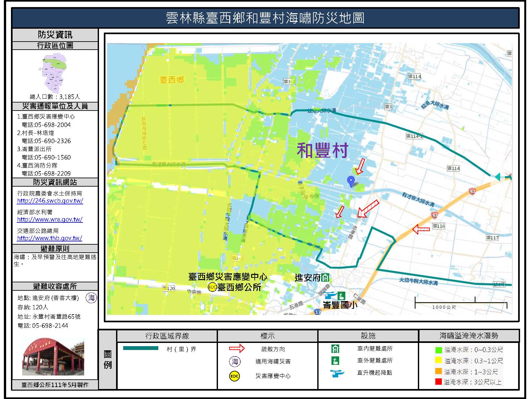Click the 室外避難處所 legend icon
The width and height of the screenshot is (532, 399).
pyautogui.click(x=335, y=360)
